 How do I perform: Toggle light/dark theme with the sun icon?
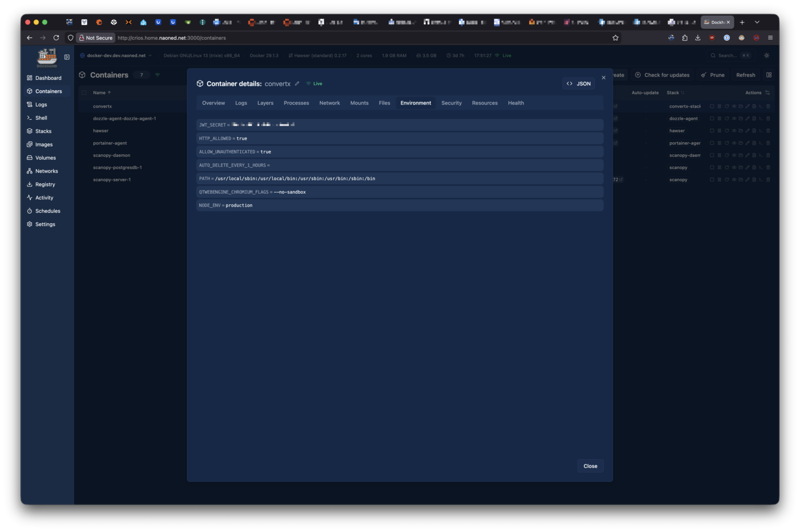pyautogui.click(x=767, y=56)
